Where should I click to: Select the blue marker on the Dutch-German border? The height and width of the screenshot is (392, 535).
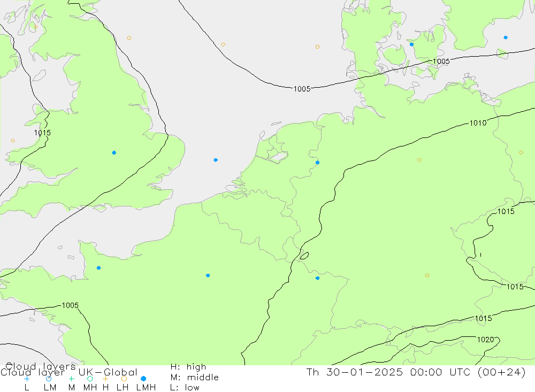click(x=318, y=163)
